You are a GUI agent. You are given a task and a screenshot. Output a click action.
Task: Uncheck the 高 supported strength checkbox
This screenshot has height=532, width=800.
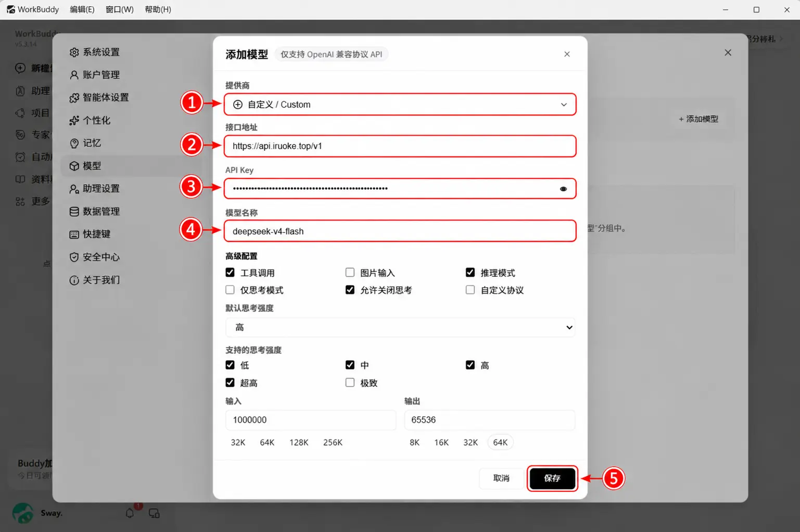pos(470,365)
